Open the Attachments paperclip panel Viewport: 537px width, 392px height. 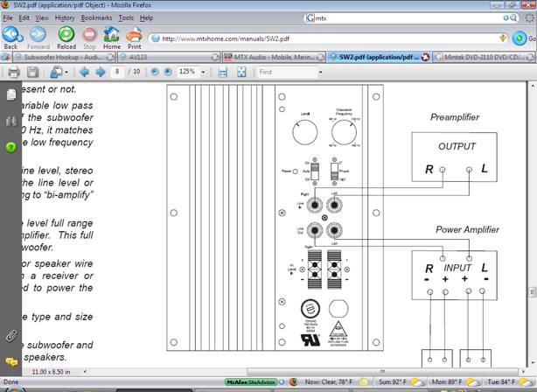click(11, 336)
